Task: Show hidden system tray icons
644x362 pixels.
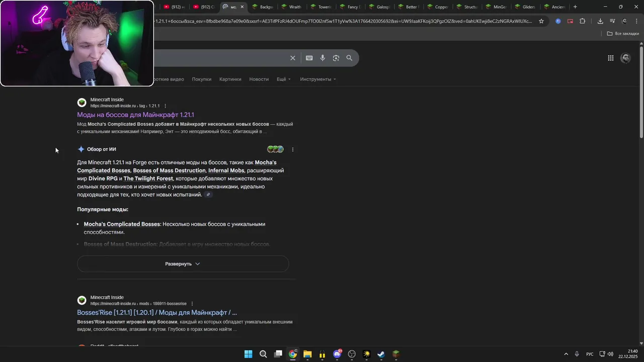Action: point(566,354)
